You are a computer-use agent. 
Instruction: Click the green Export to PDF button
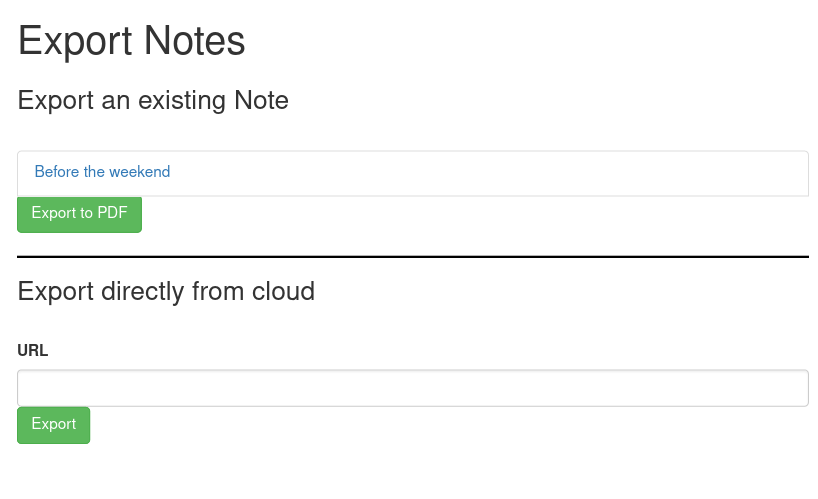click(79, 214)
